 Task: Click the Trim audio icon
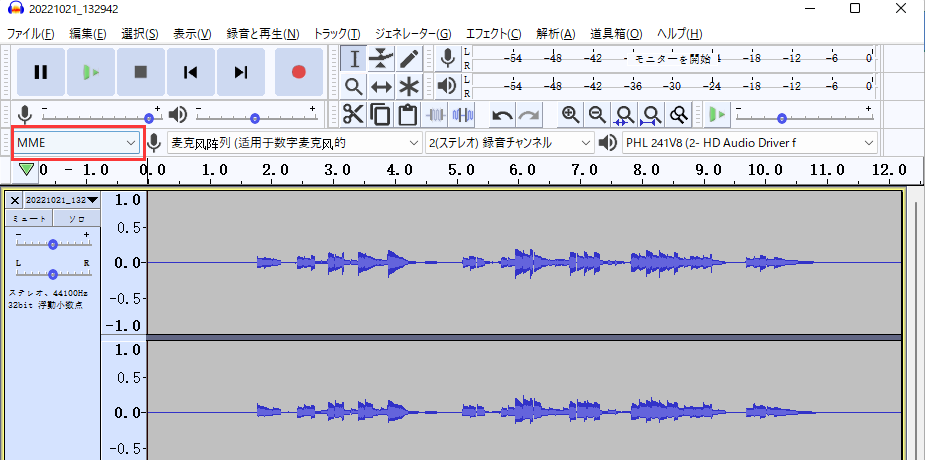(436, 114)
